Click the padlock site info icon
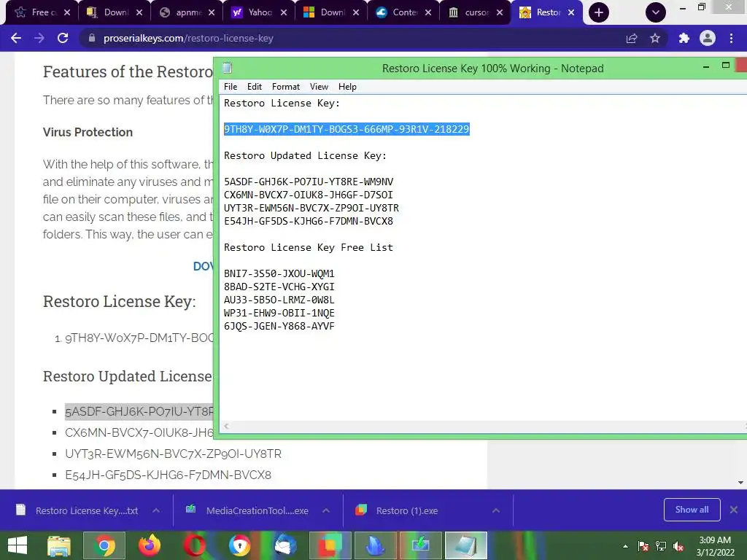The image size is (747, 560). tap(92, 38)
